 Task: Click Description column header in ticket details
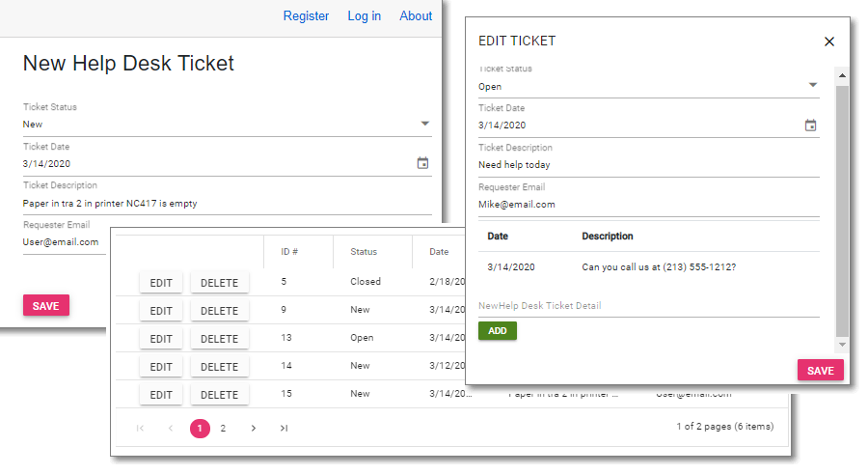(608, 237)
